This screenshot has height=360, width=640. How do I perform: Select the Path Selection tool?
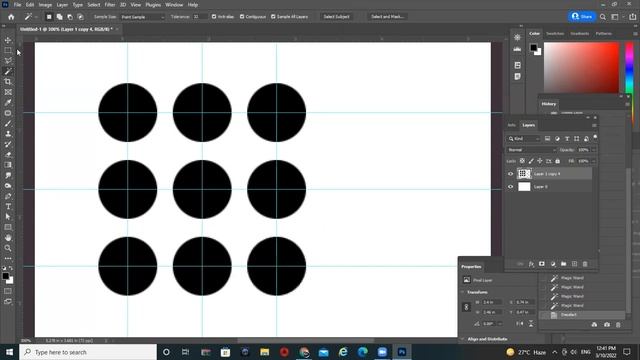8,217
